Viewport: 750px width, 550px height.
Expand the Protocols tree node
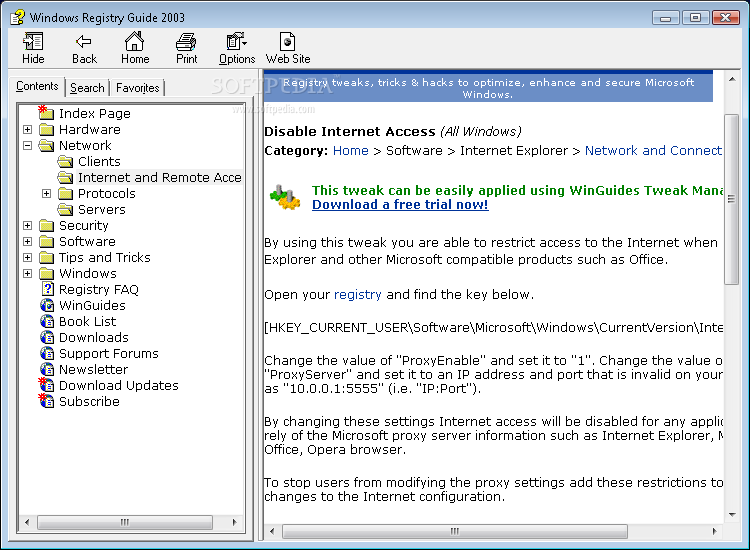pos(46,194)
